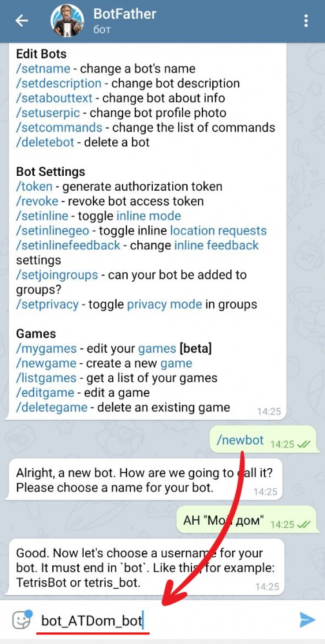Focus the message input with bot_ATDom_bot
The height and width of the screenshot is (644, 325).
click(x=164, y=620)
